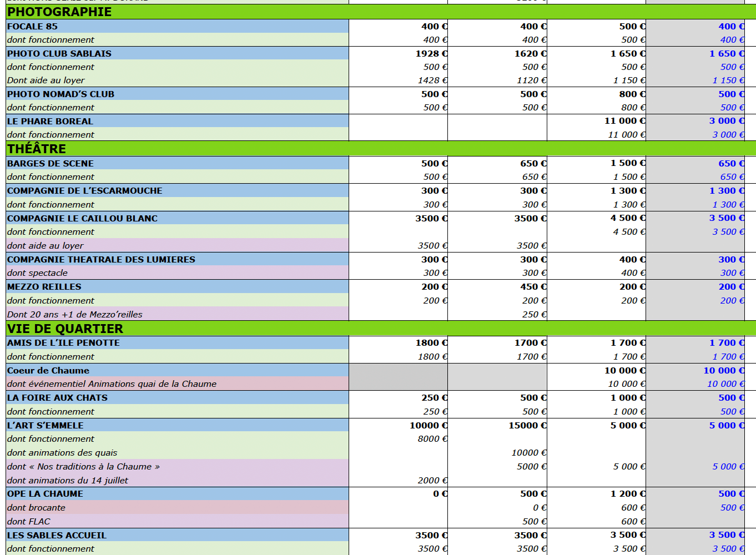This screenshot has width=756, height=555.
Task: Click the 250 € value for Mezzo'reilles 20 ans
Action: click(535, 314)
